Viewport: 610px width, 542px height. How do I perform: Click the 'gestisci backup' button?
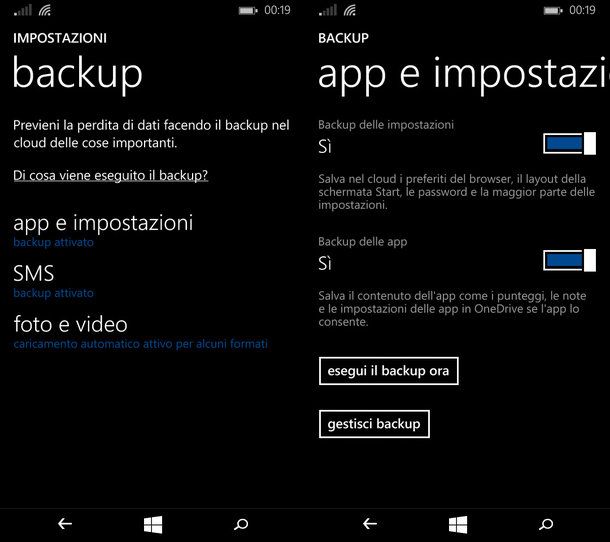pyautogui.click(x=374, y=424)
